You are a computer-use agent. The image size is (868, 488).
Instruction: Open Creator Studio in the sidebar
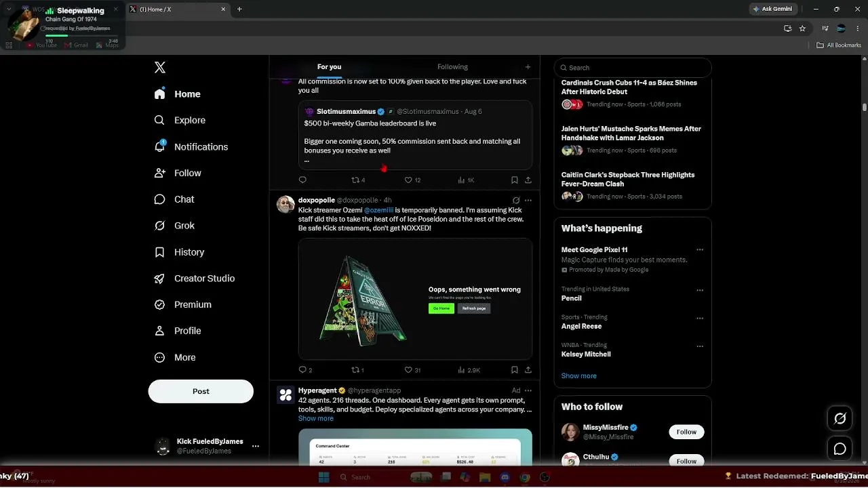195,279
